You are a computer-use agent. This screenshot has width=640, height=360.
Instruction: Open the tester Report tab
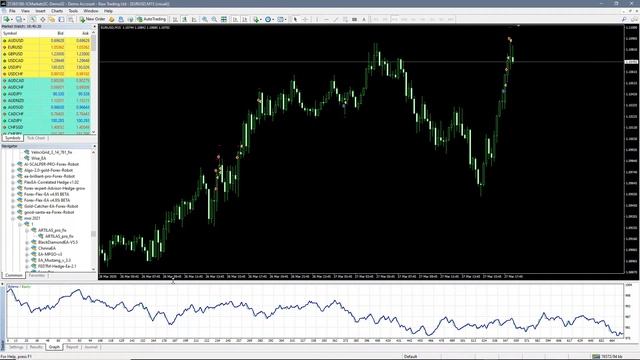click(72, 347)
